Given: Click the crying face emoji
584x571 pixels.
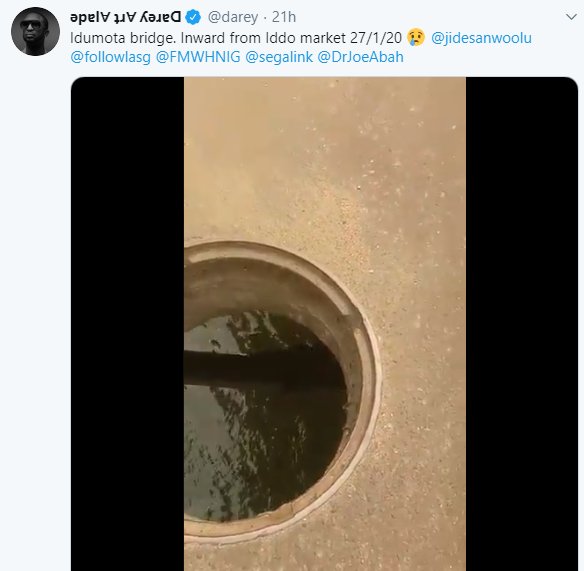Looking at the screenshot, I should 416,38.
